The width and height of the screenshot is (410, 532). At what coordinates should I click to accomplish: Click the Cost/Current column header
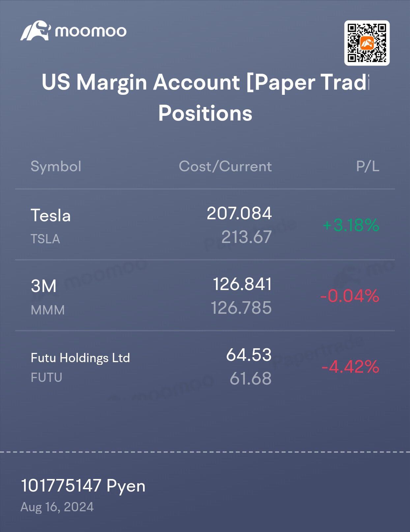[x=225, y=166]
